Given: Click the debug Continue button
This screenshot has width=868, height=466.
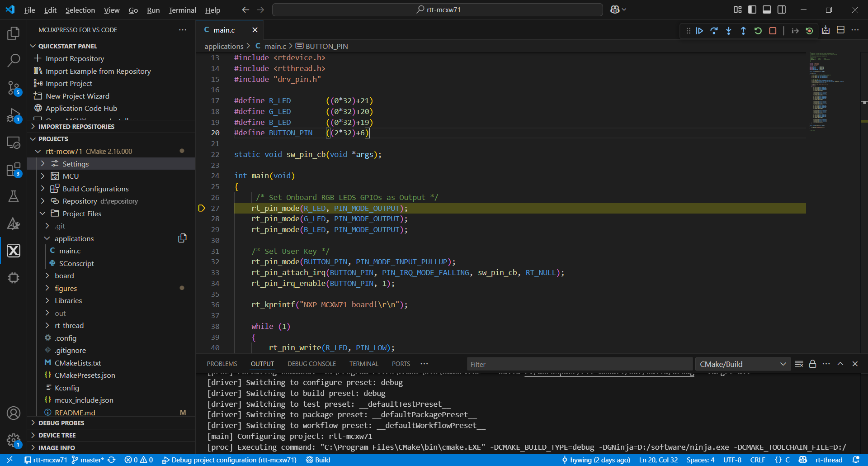Looking at the screenshot, I should [699, 31].
